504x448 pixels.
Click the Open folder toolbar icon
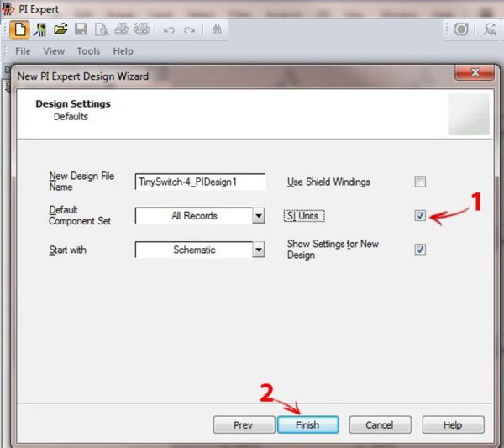pyautogui.click(x=60, y=29)
